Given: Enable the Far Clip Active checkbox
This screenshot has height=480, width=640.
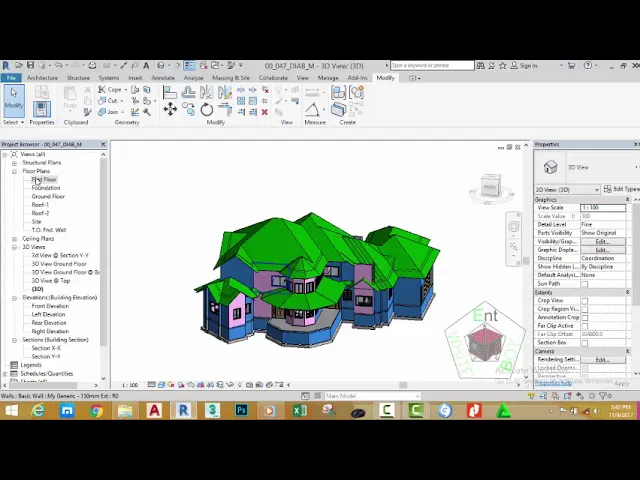Looking at the screenshot, I should [584, 326].
